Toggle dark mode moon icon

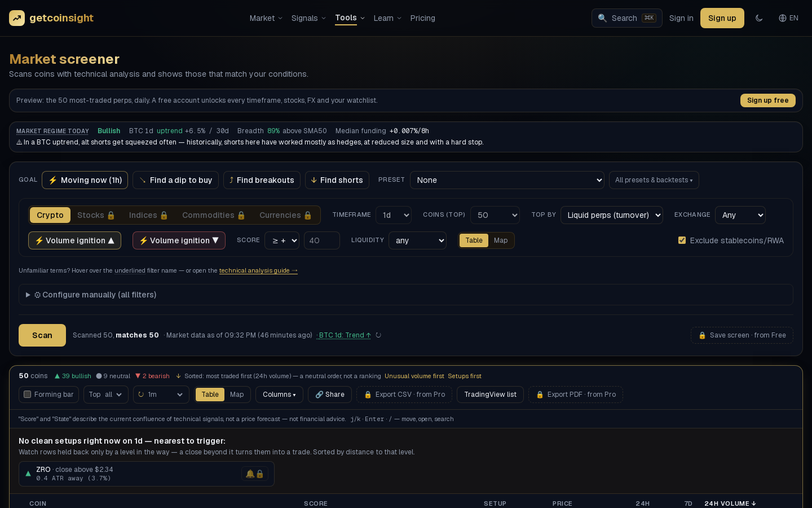[759, 18]
